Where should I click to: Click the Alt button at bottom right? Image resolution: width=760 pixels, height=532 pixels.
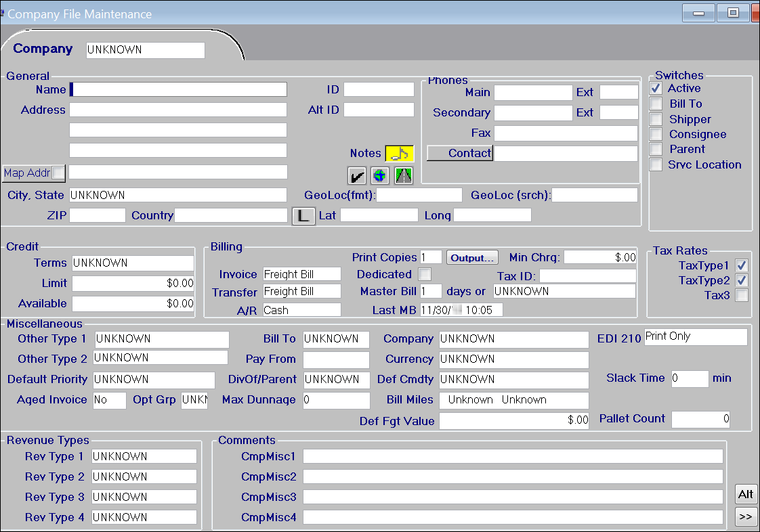point(746,494)
